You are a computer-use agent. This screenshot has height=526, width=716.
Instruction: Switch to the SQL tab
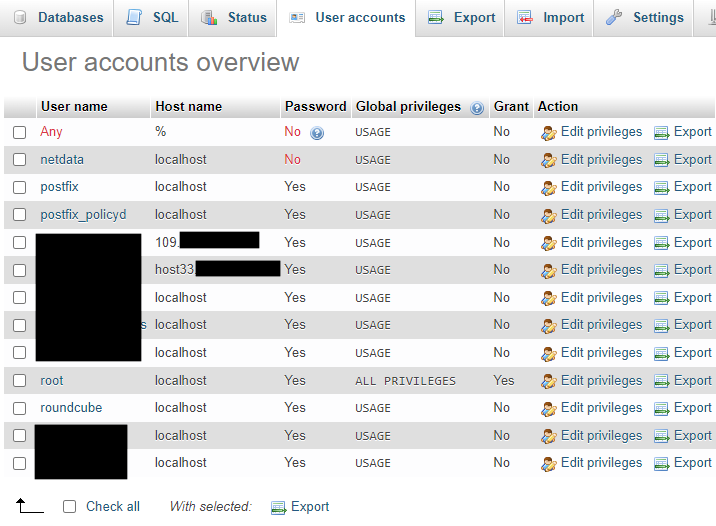[x=151, y=18]
